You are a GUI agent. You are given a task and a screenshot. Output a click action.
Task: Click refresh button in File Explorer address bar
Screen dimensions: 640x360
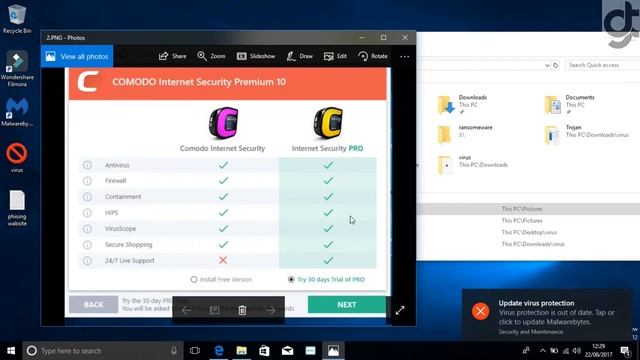(556, 65)
